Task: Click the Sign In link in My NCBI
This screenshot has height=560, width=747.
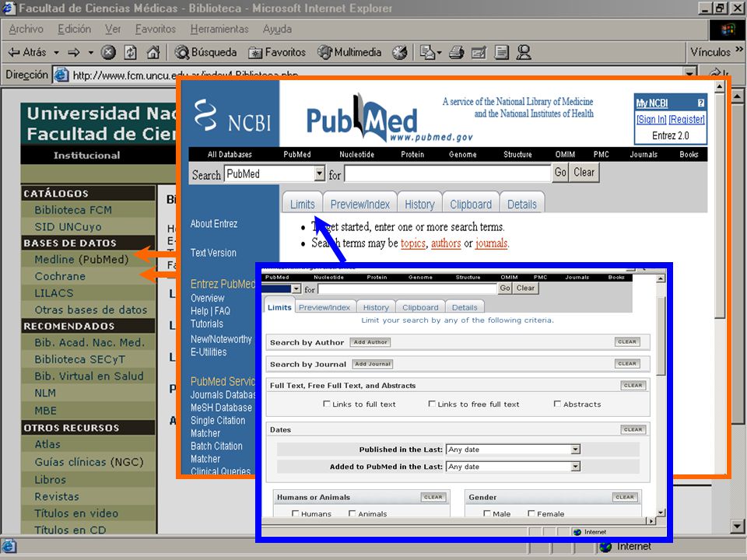Action: tap(651, 119)
